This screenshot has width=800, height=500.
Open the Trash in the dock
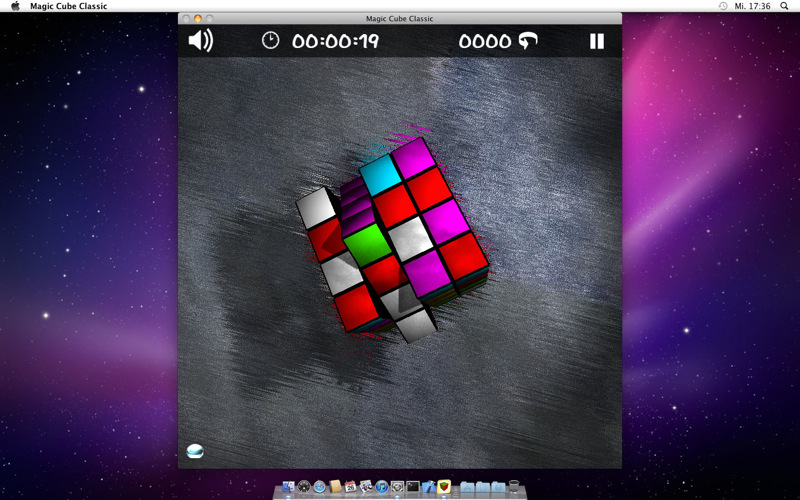coord(514,486)
